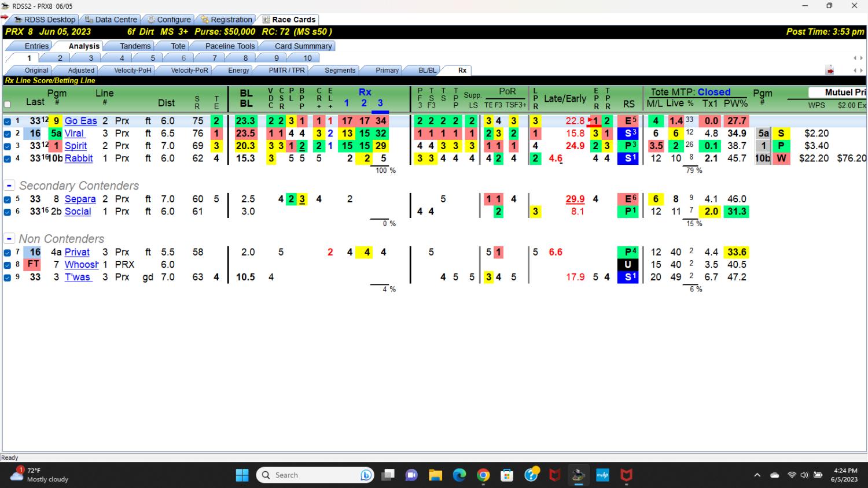
Task: Open the Paceline Tools tab
Action: (x=230, y=46)
